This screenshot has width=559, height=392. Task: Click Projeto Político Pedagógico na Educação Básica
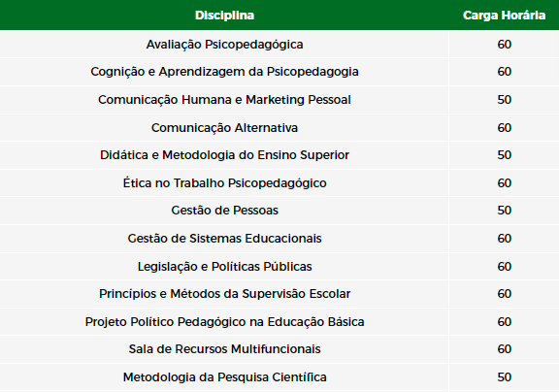coord(224,322)
